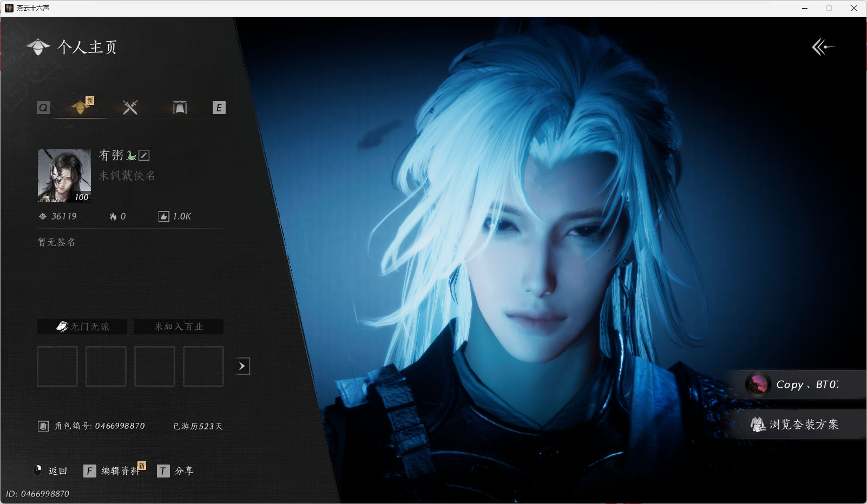867x504 pixels.
Task: Click the 角色编号 0466998870 text
Action: click(x=100, y=426)
